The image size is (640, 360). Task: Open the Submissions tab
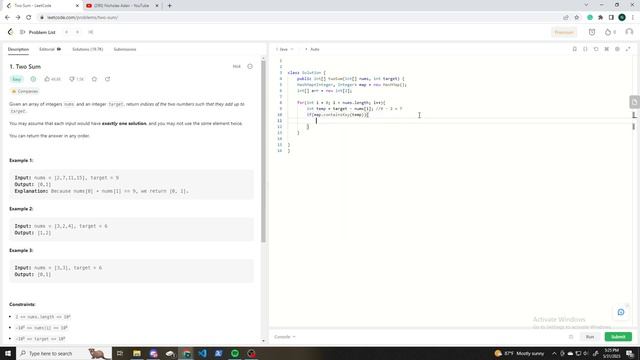pyautogui.click(x=125, y=49)
